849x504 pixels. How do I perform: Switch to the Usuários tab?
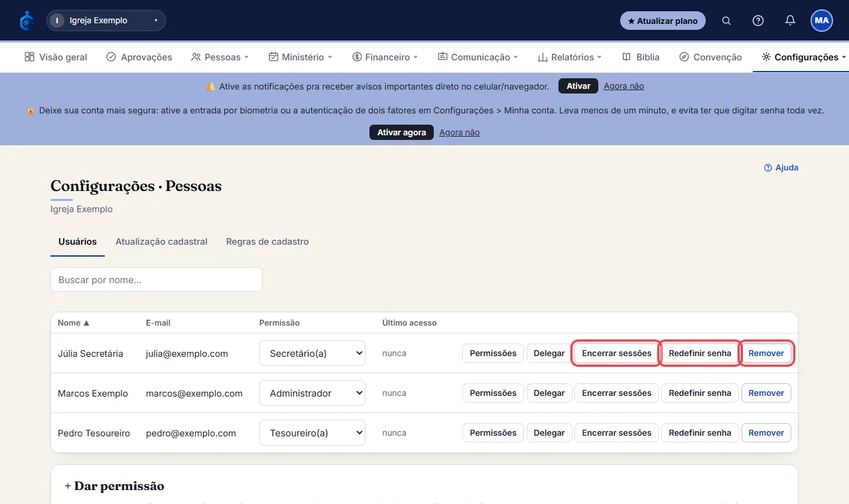[x=78, y=241]
